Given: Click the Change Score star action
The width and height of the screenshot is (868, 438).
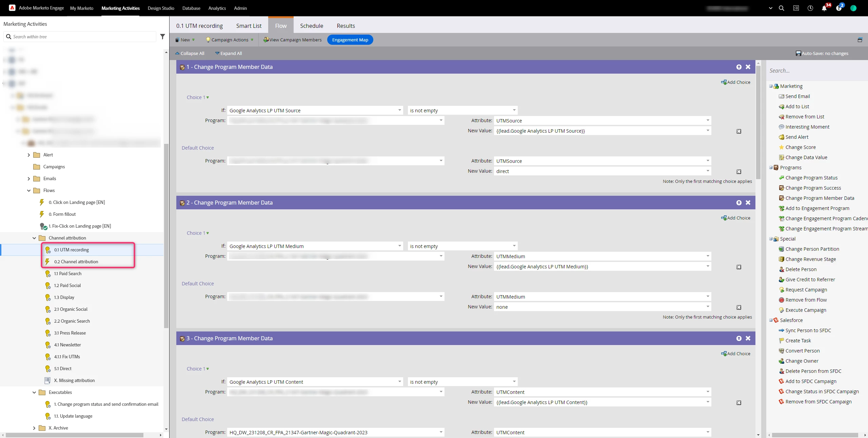Looking at the screenshot, I should click(800, 147).
